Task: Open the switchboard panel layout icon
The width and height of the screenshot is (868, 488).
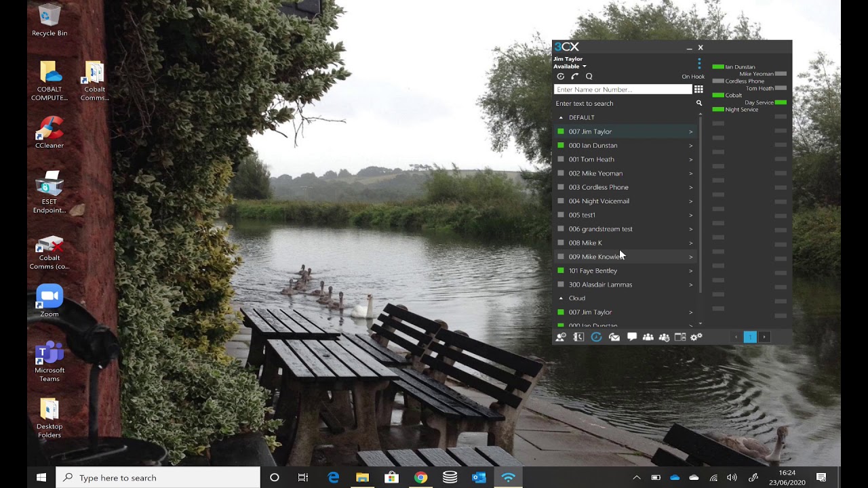Action: [680, 337]
